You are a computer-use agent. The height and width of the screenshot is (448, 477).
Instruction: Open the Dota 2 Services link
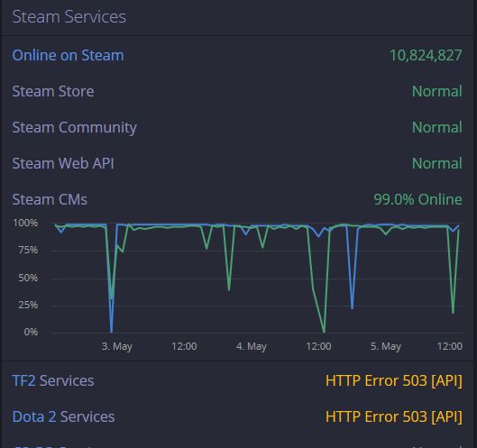63,416
